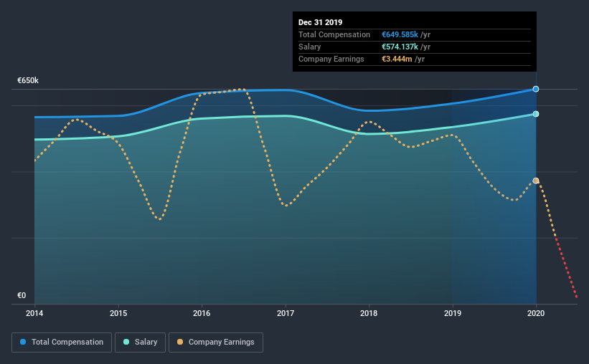Click the teal dot in Salary legend
This screenshot has width=589, height=364.
pos(126,342)
